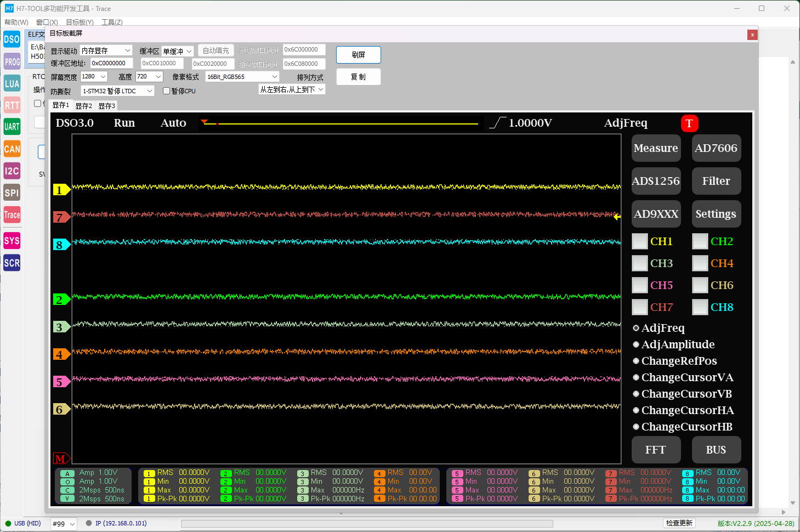Screen dimensions: 800x532
Task: Toggle the CH1 channel checkbox
Action: (639, 241)
